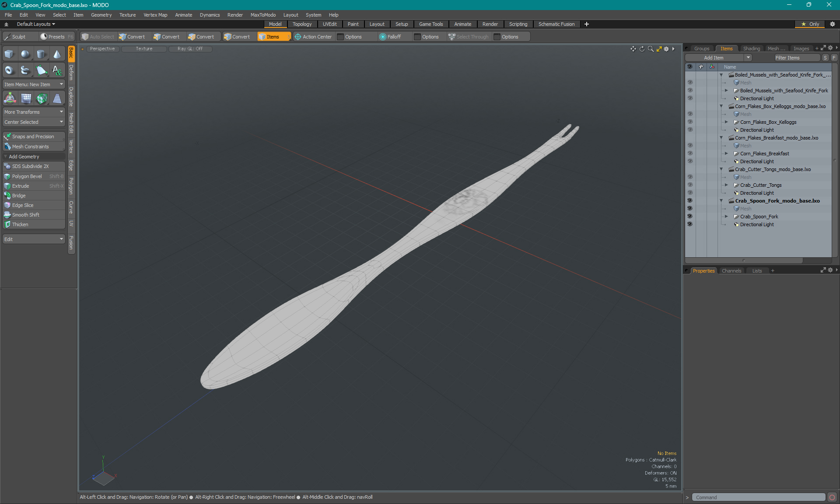Click the Bridge tool icon
840x504 pixels.
[7, 196]
